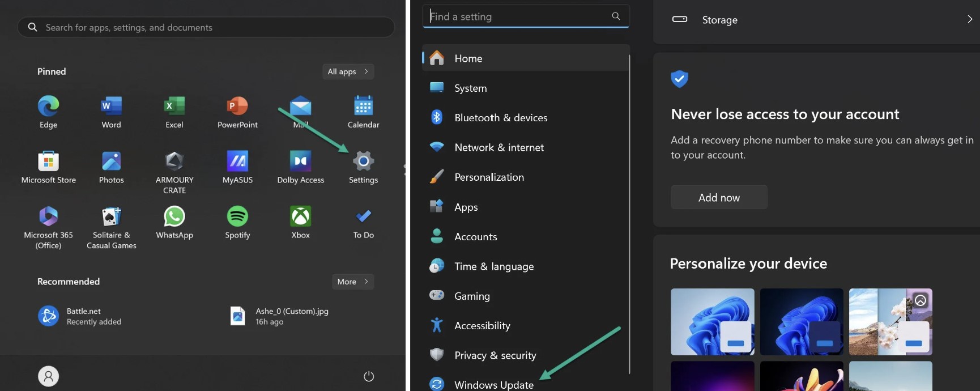Image resolution: width=980 pixels, height=391 pixels.
Task: Click the search magnifier in Find a setting
Action: click(616, 16)
